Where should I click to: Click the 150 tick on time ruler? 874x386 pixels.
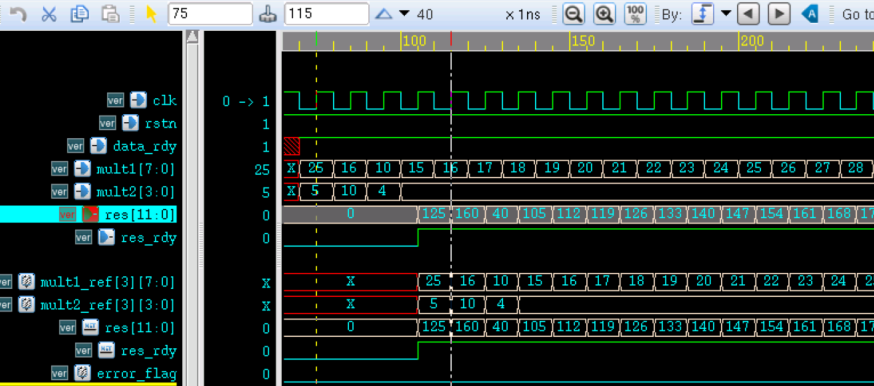(582, 41)
